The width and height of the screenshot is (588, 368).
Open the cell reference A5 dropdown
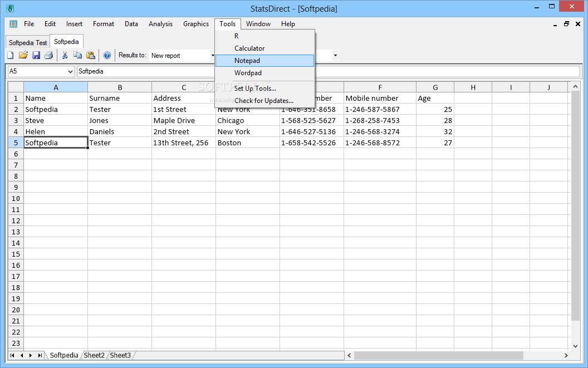coord(70,71)
